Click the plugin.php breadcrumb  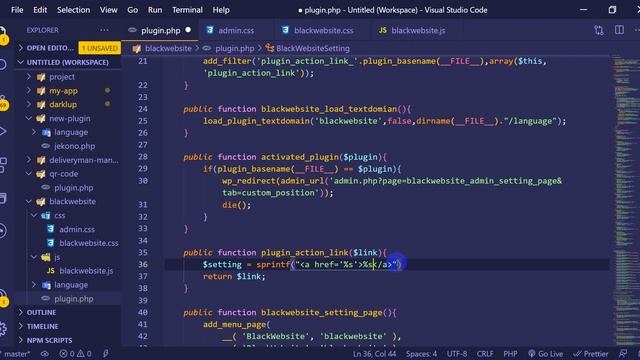[x=234, y=48]
